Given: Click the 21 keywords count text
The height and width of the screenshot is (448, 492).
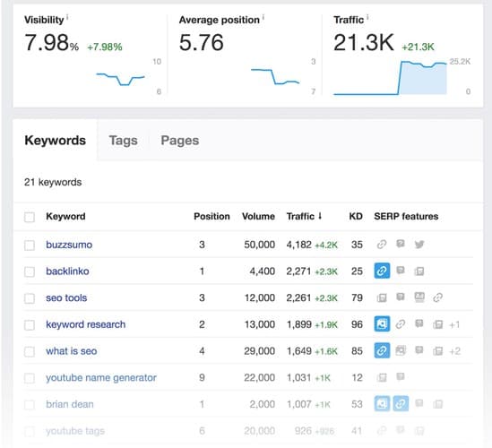Looking at the screenshot, I should (53, 182).
